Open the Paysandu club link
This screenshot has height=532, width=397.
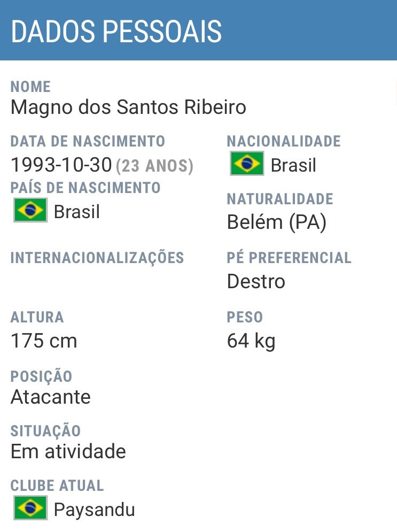[94, 510]
